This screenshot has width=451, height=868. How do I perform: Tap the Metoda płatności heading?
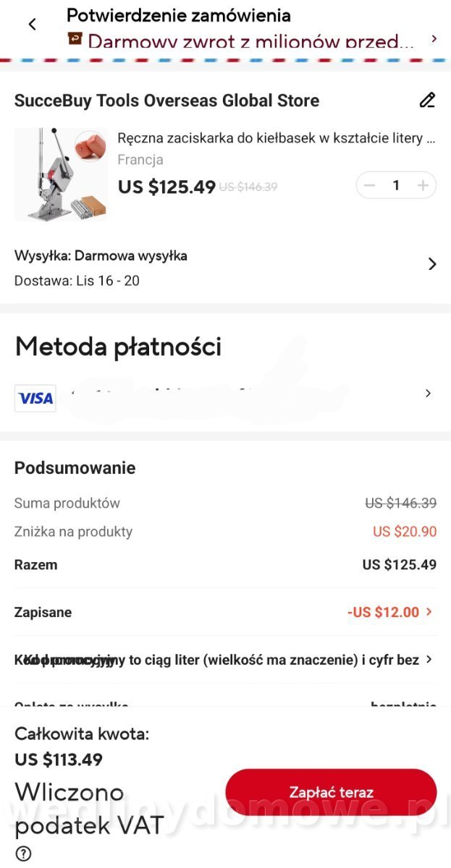(x=118, y=347)
